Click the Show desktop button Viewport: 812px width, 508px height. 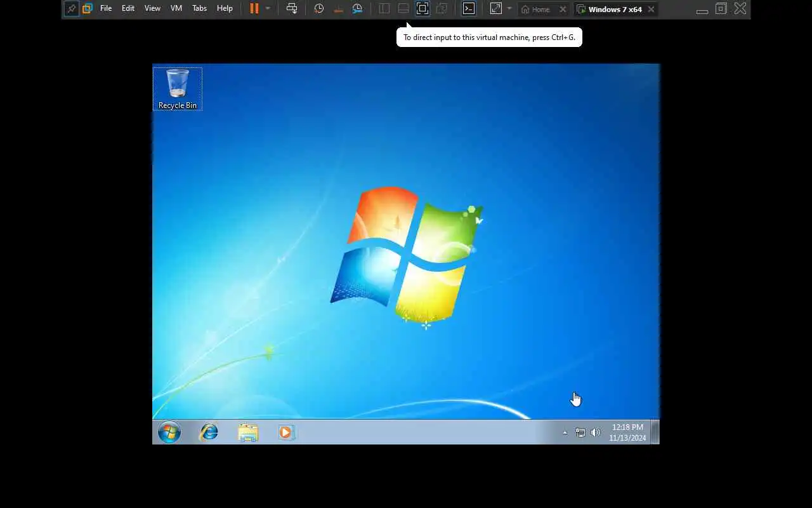click(655, 432)
